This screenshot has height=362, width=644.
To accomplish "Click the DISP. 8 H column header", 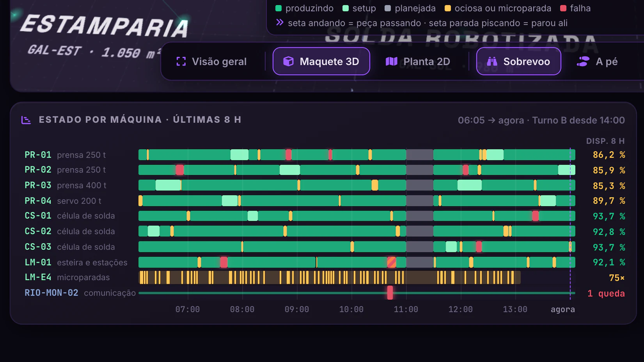I will [605, 141].
